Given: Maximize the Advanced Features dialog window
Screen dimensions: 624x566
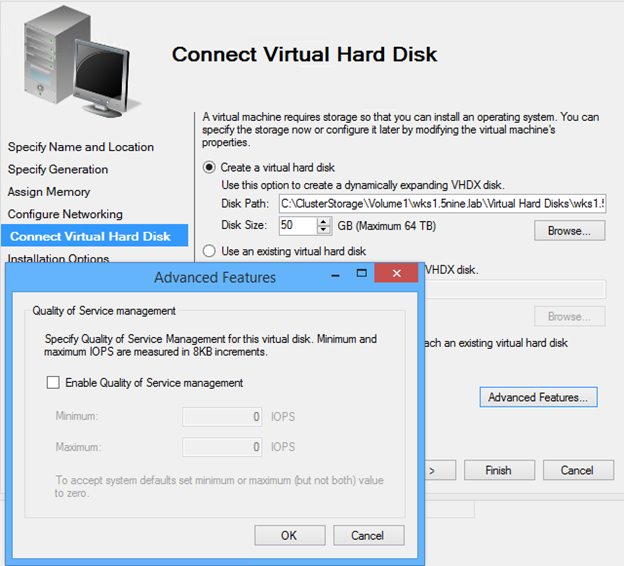Looking at the screenshot, I should pos(359,274).
